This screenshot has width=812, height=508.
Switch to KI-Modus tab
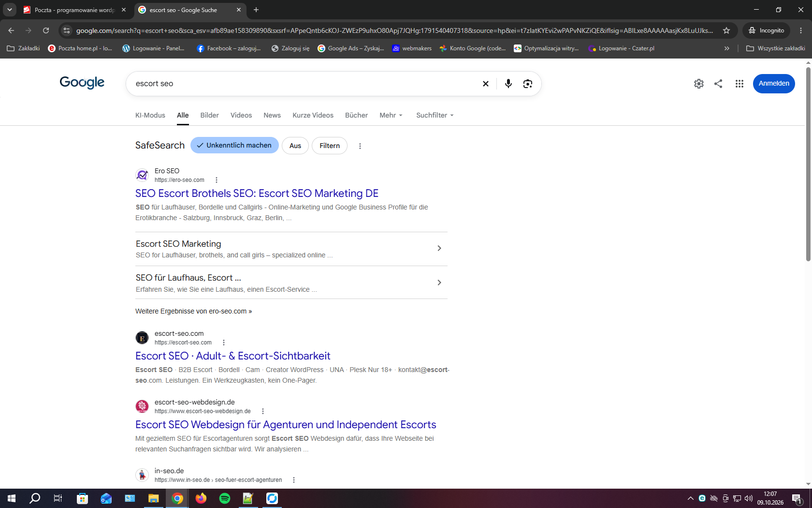click(150, 115)
